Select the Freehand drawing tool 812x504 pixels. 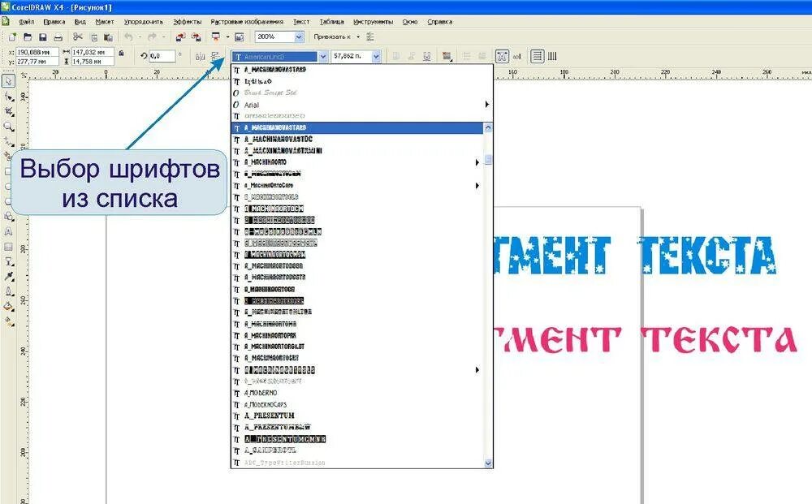(9, 140)
